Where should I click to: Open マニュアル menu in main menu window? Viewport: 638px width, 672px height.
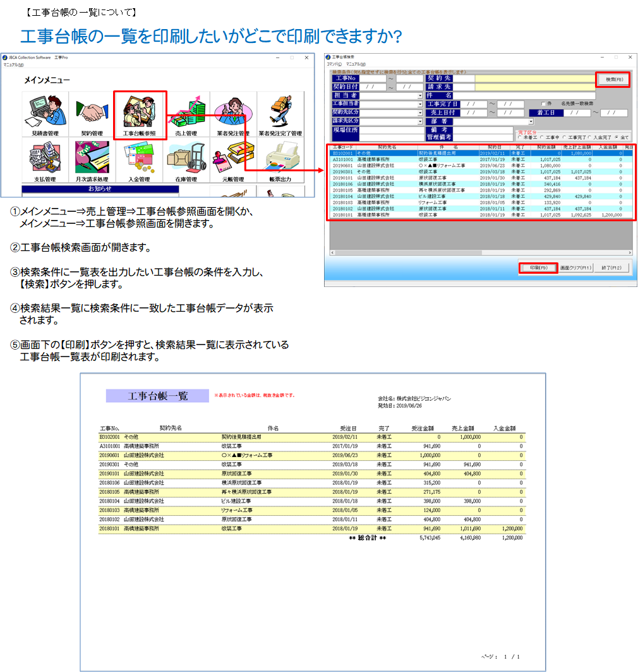click(x=13, y=64)
